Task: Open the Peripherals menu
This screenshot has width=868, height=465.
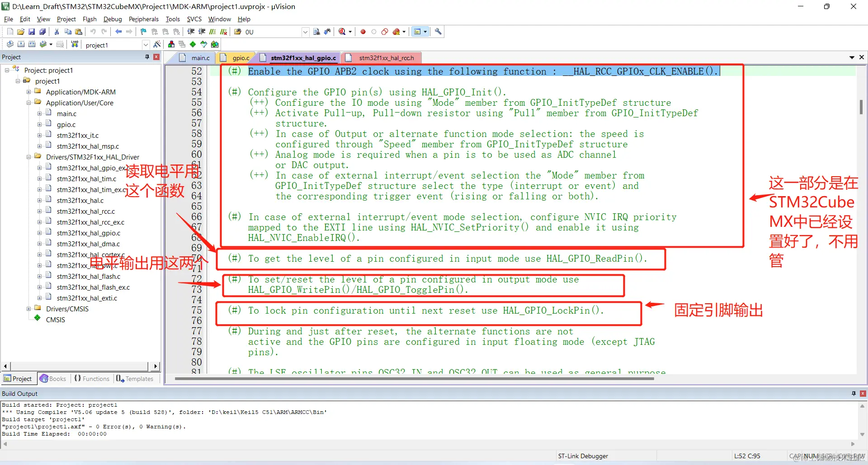Action: click(144, 19)
